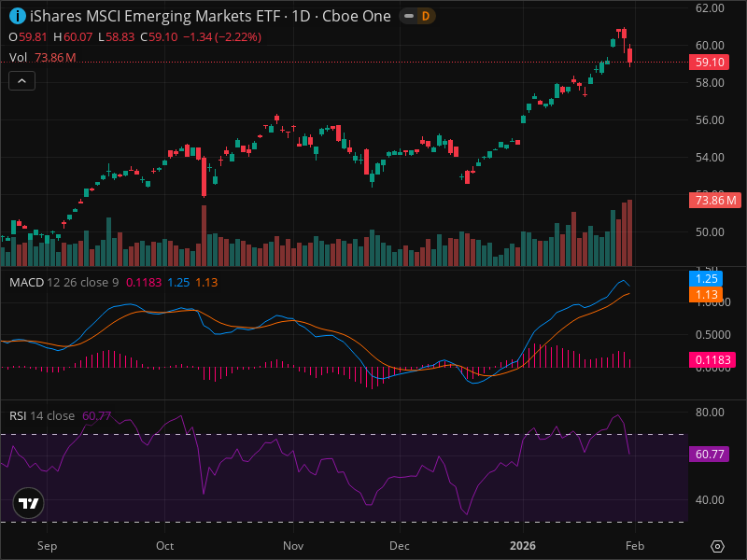Click the market status dash indicator
Image resolution: width=747 pixels, height=560 pixels.
pos(409,16)
